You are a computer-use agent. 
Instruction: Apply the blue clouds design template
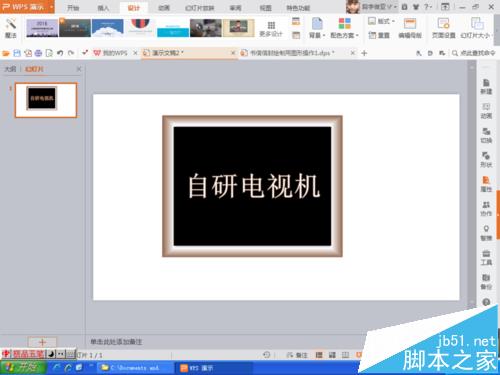click(108, 28)
